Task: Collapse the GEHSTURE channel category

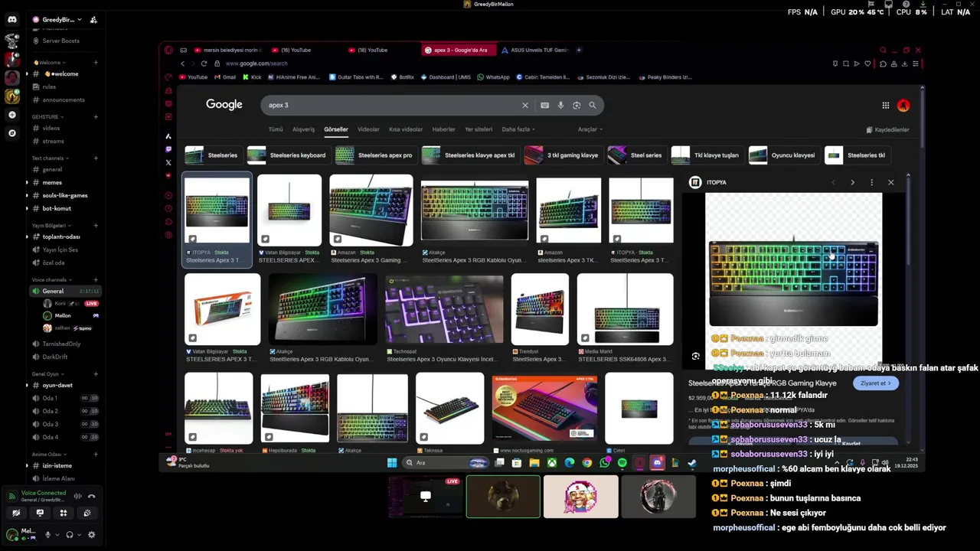Action: click(47, 117)
